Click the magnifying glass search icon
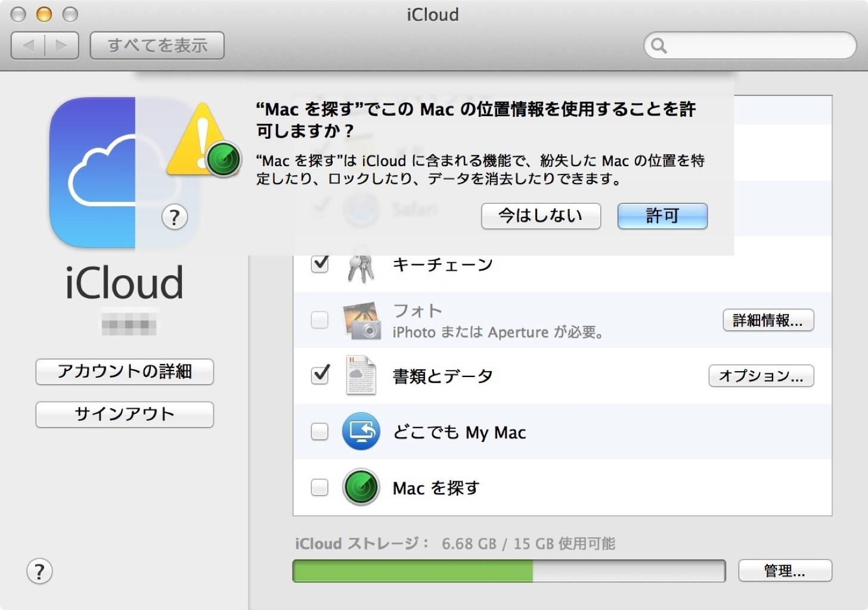Screen dimensions: 868x610 (659, 45)
